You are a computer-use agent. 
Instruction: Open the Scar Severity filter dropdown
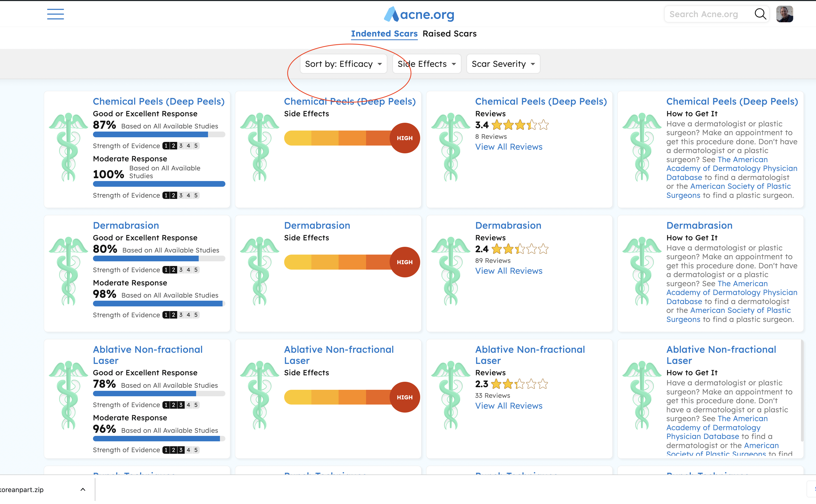[503, 64]
